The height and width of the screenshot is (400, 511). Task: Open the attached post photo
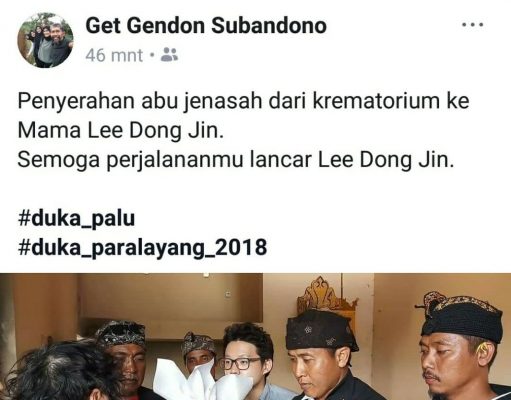[x=255, y=337]
